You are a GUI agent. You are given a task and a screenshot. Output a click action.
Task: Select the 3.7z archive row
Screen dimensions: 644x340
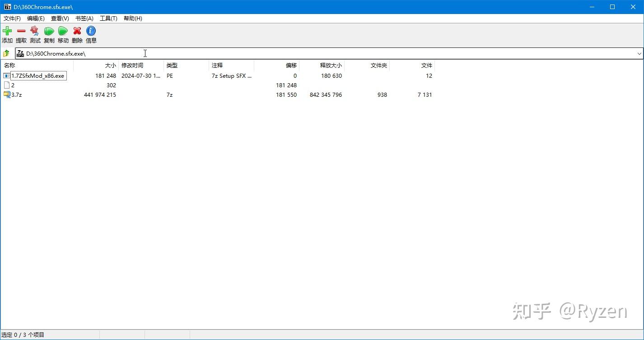tap(16, 94)
